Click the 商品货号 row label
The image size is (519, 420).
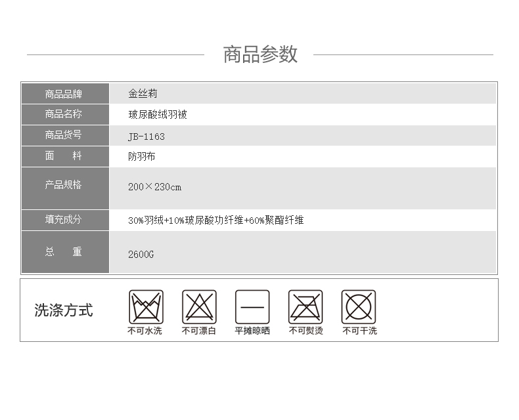[63, 135]
